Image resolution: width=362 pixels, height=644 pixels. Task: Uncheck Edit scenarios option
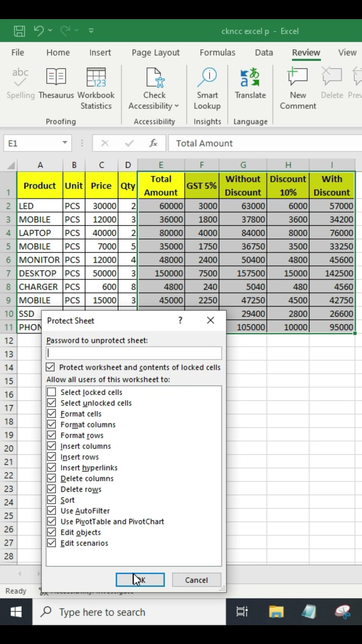[52, 543]
